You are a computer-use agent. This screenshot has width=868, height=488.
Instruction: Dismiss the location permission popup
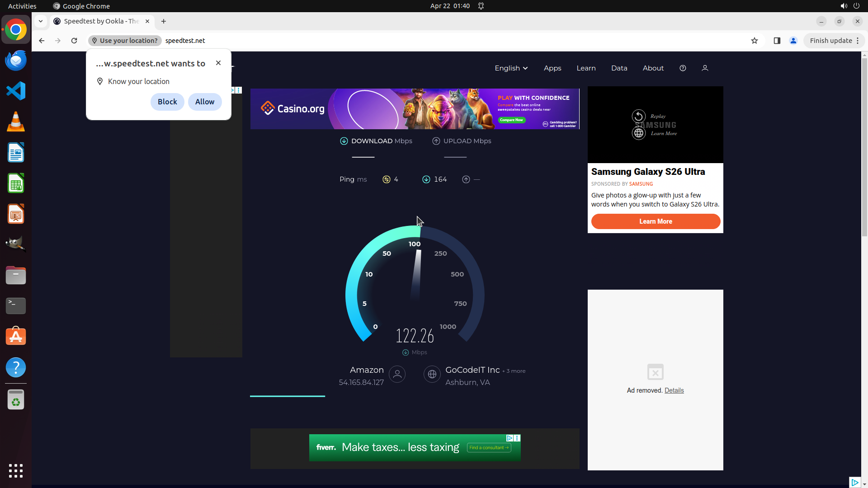pyautogui.click(x=218, y=63)
